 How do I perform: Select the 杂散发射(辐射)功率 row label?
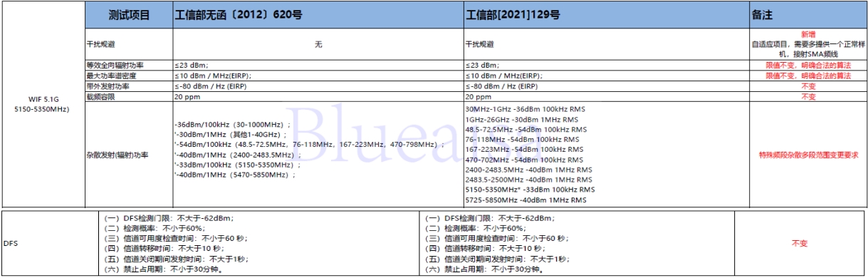(129, 155)
